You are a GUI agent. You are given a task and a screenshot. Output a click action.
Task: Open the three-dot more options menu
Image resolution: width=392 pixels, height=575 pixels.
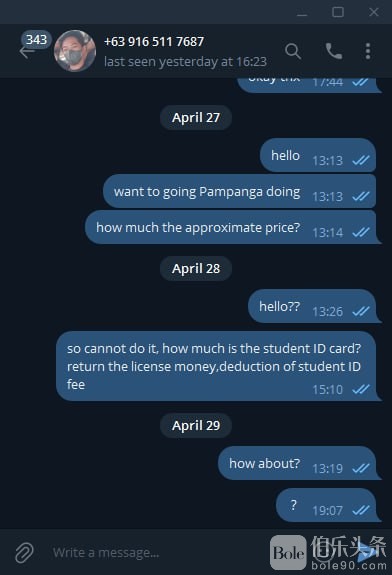pyautogui.click(x=368, y=51)
